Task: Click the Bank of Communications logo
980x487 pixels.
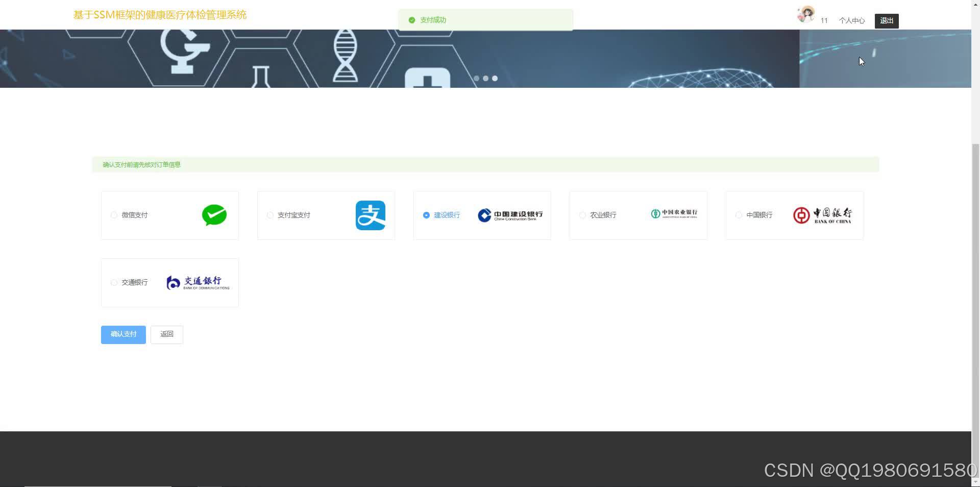Action: [198, 282]
